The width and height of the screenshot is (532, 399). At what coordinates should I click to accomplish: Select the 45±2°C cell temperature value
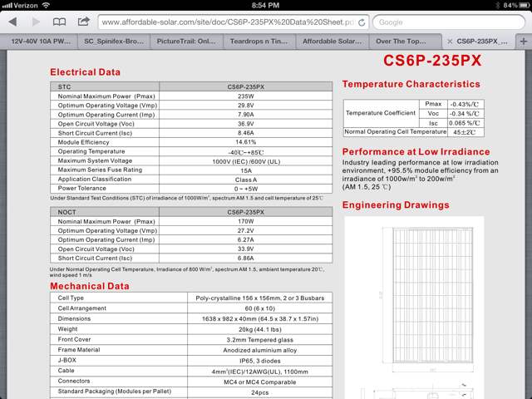465,132
